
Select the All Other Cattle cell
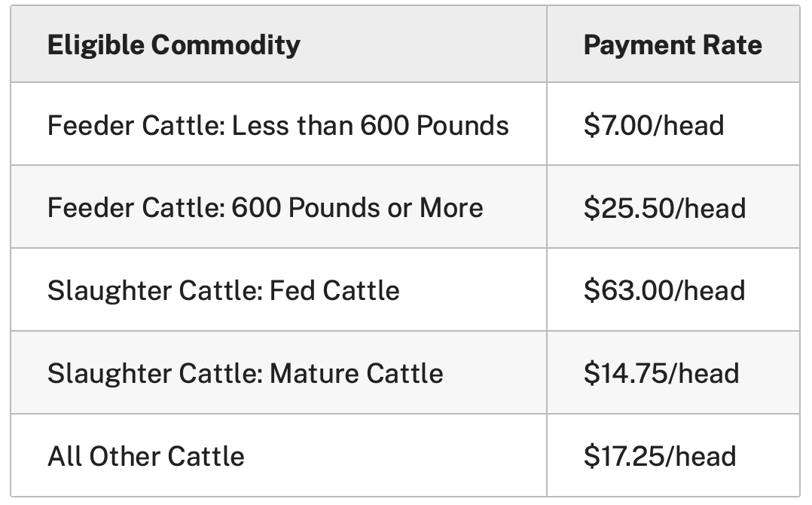145,457
